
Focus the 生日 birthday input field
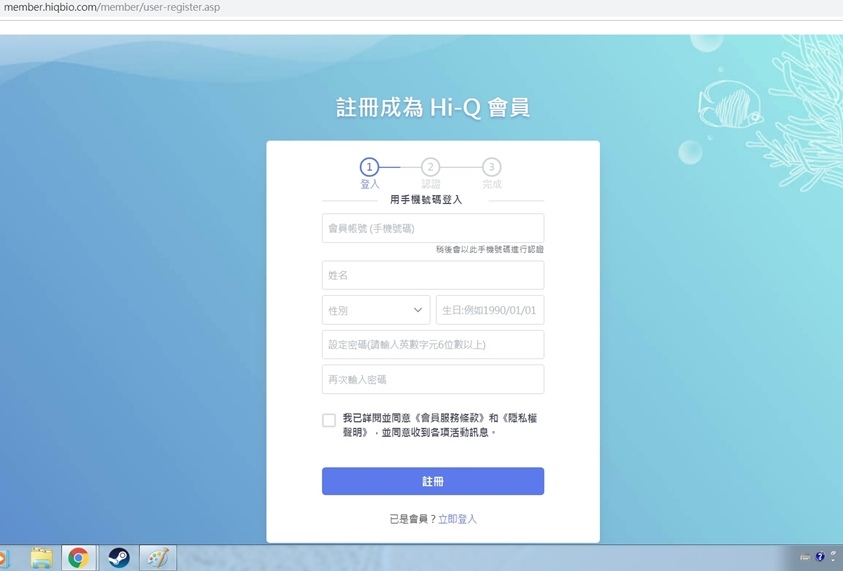coord(490,310)
